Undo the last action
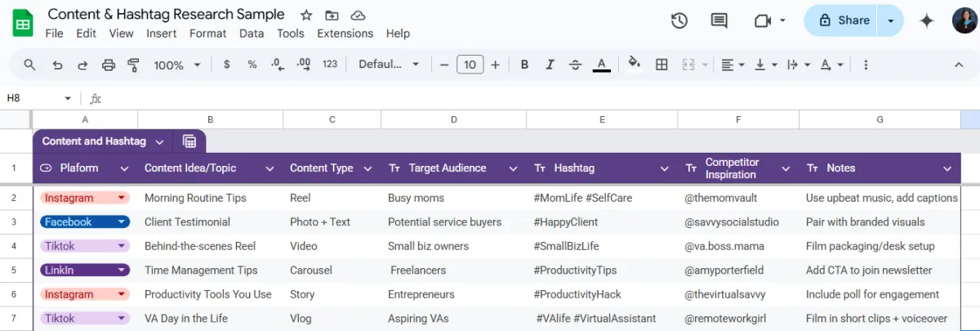The image size is (980, 331). [x=57, y=65]
